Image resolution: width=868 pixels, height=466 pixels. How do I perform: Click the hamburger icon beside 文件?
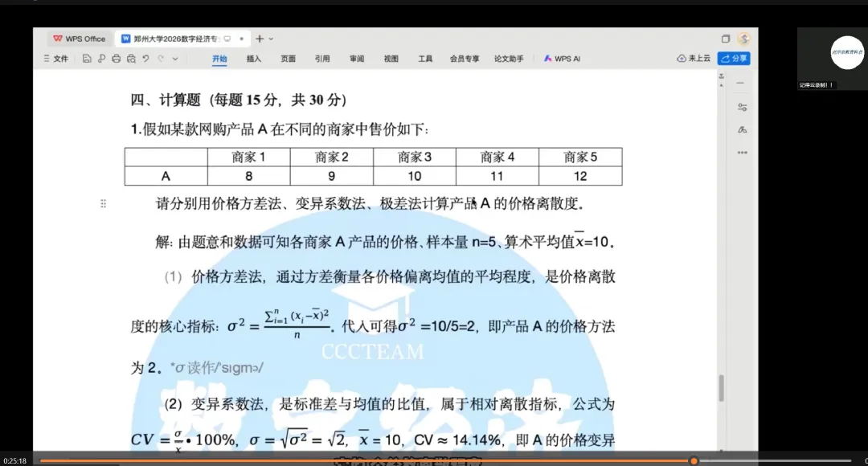pyautogui.click(x=47, y=59)
